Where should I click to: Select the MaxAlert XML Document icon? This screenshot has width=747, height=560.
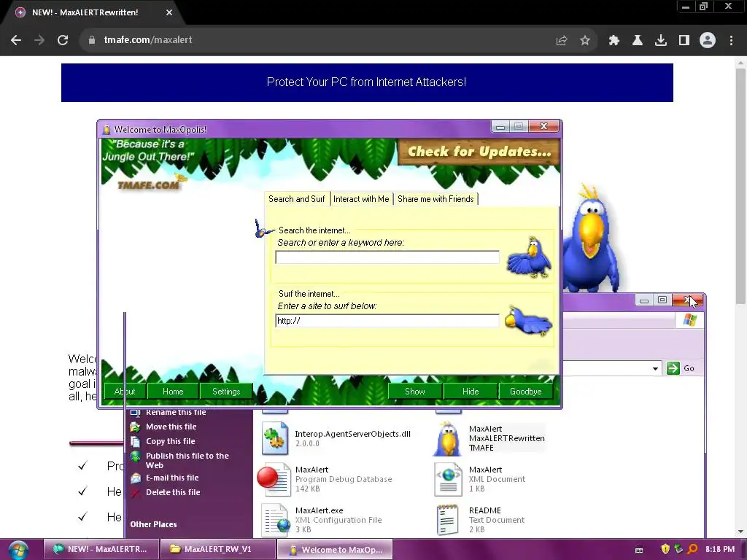[448, 479]
